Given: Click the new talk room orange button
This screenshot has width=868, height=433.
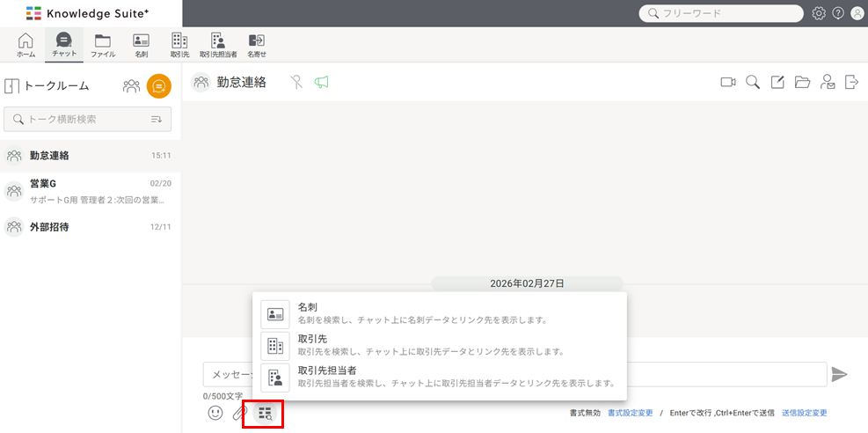Looking at the screenshot, I should coord(159,85).
